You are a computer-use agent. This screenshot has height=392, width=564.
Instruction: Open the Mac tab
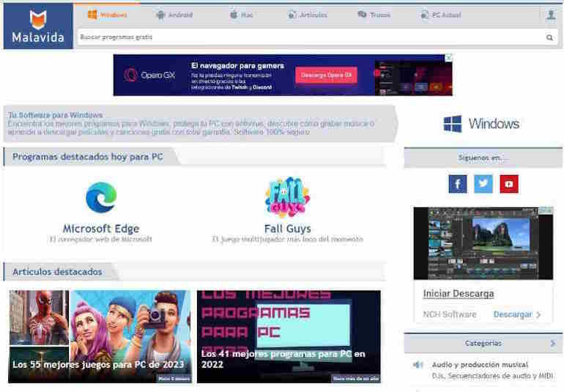point(242,15)
